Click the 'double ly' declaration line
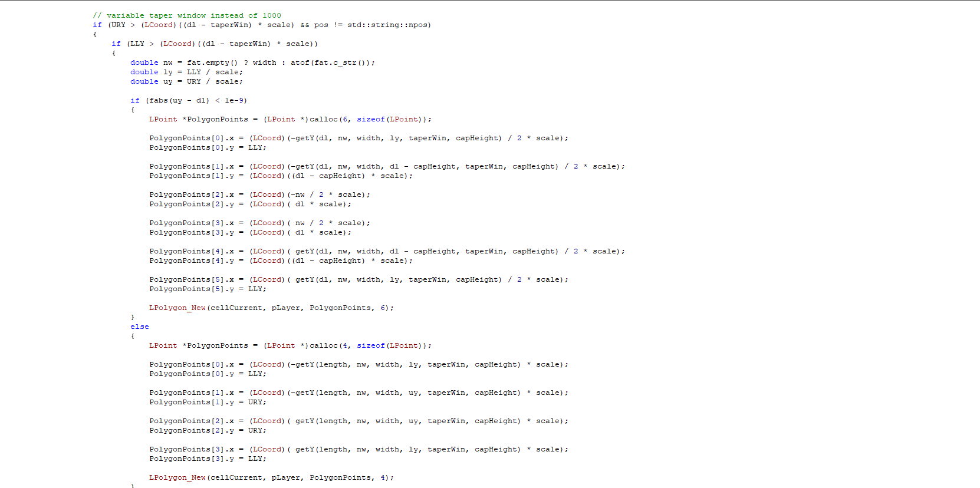The height and width of the screenshot is (488, 980). [x=186, y=72]
